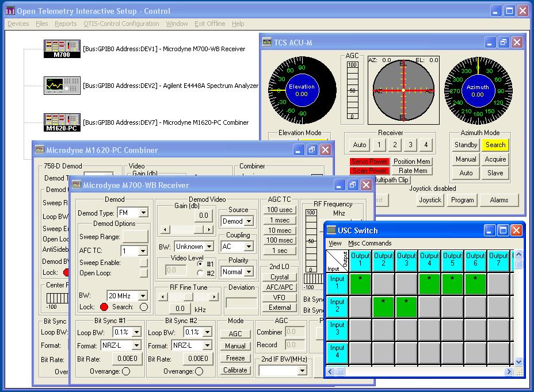Open the Demod BW 20 MHz dropdown

tap(143, 295)
